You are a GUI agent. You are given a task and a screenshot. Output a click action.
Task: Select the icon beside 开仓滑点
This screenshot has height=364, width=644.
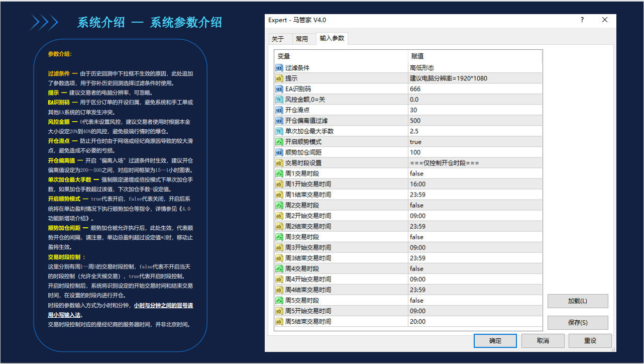pyautogui.click(x=279, y=110)
